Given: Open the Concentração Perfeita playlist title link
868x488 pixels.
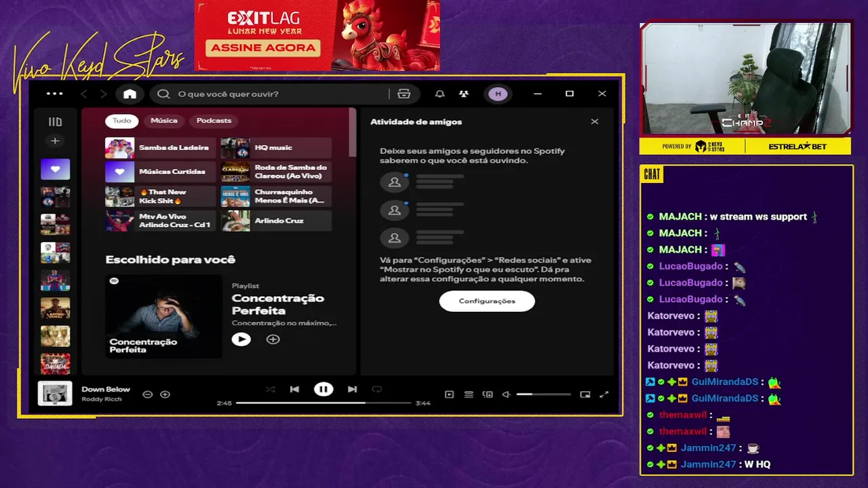Looking at the screenshot, I should [278, 304].
